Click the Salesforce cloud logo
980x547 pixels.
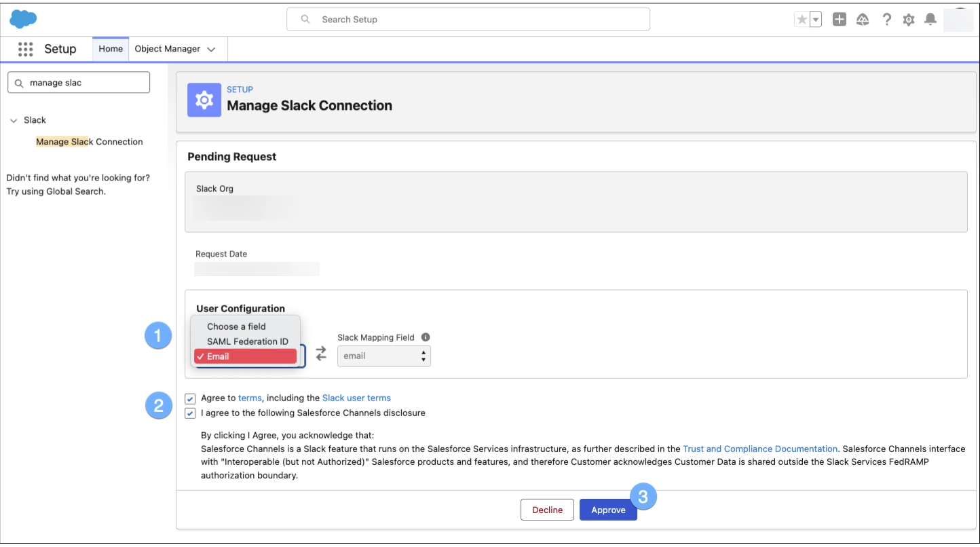[x=23, y=19]
